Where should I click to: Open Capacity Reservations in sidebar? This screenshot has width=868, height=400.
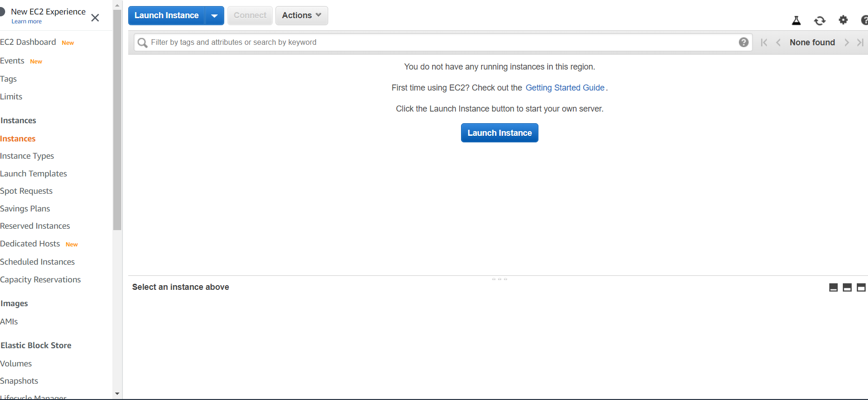click(41, 280)
